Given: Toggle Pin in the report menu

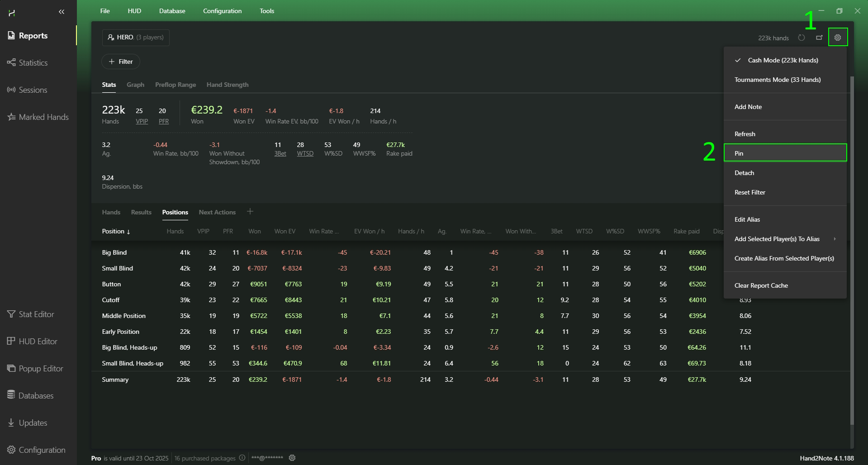Looking at the screenshot, I should [x=785, y=153].
